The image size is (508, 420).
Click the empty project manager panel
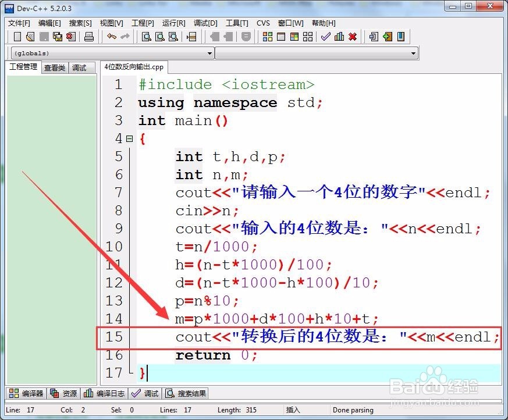pyautogui.click(x=52, y=229)
